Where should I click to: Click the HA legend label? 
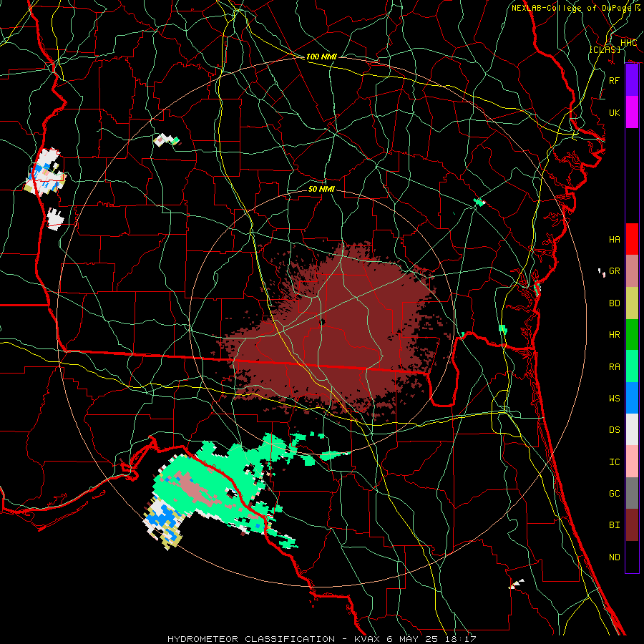point(614,240)
